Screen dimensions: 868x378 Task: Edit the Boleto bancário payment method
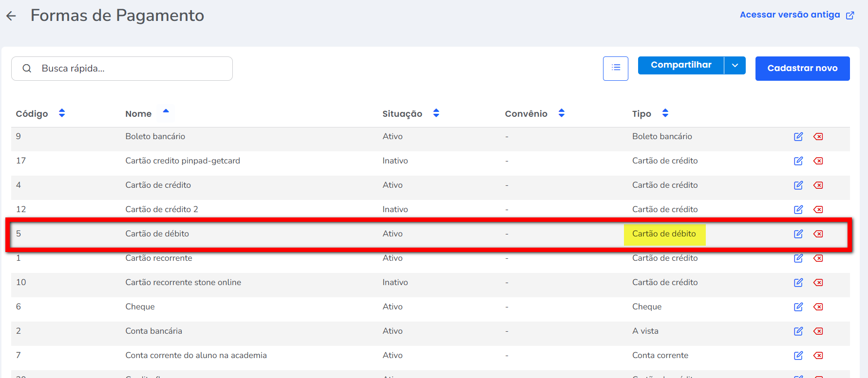click(798, 137)
